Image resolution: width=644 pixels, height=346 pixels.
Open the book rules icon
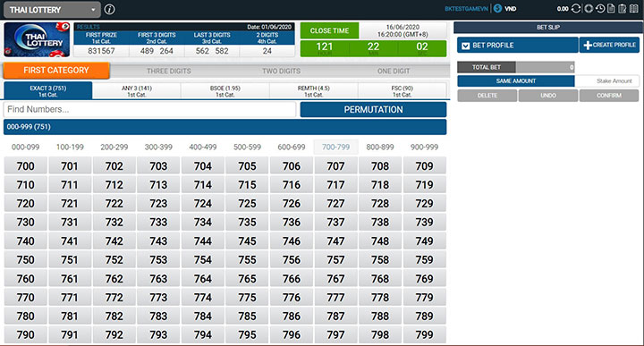coord(634,9)
